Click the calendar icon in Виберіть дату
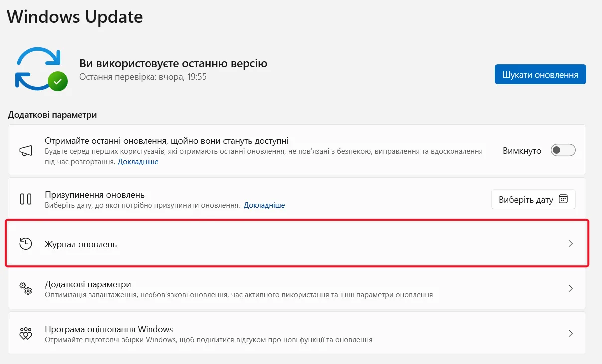The height and width of the screenshot is (364, 602). click(563, 199)
